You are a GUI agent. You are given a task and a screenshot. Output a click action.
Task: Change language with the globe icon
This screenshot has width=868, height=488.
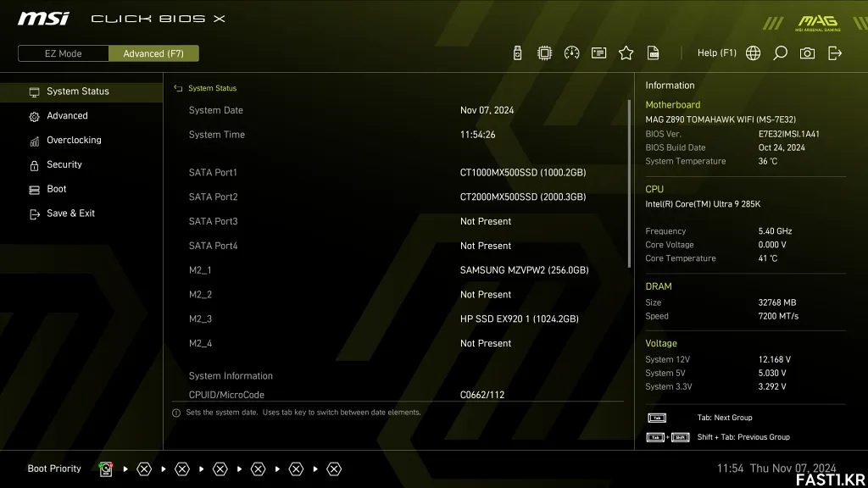tap(753, 53)
